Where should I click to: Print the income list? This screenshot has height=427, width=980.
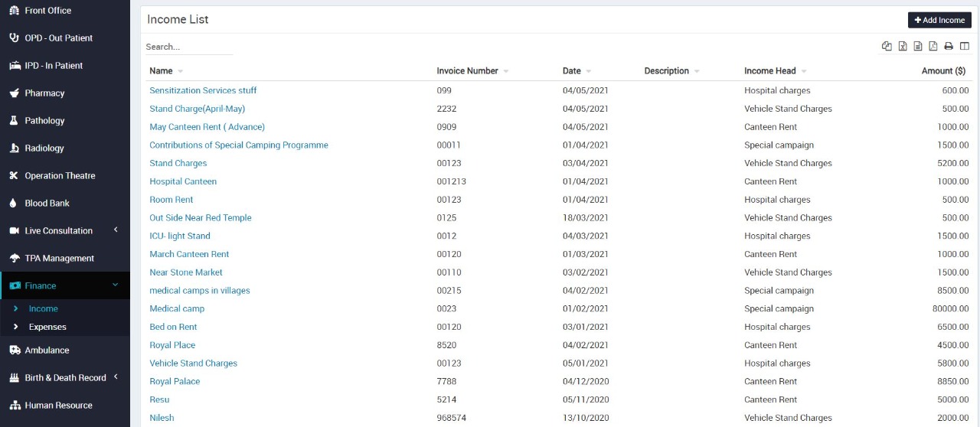pyautogui.click(x=949, y=46)
